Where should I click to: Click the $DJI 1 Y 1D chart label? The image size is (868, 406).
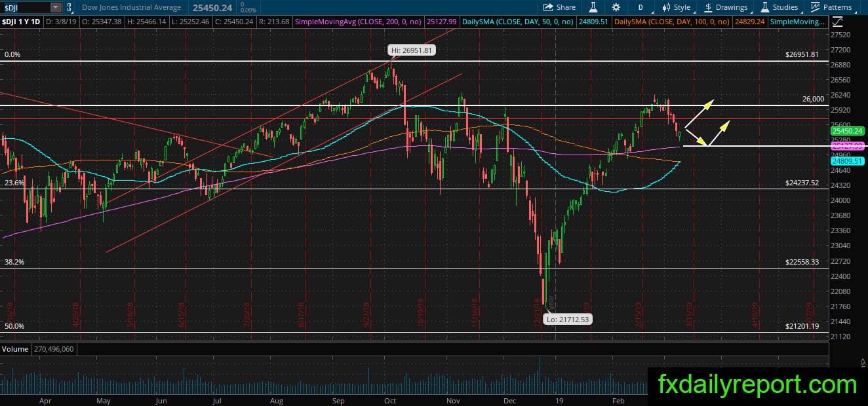click(22, 22)
